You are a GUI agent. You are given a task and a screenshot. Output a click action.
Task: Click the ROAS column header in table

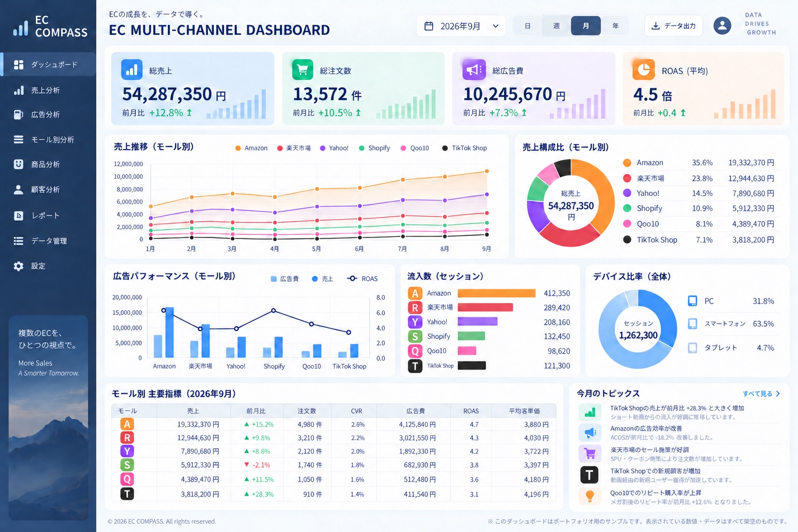click(471, 411)
